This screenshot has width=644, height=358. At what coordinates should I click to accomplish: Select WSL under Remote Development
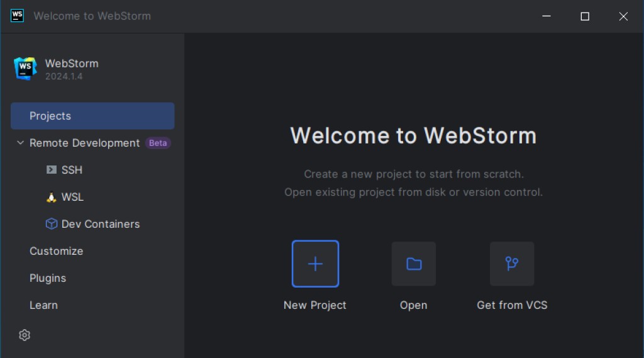coord(72,197)
